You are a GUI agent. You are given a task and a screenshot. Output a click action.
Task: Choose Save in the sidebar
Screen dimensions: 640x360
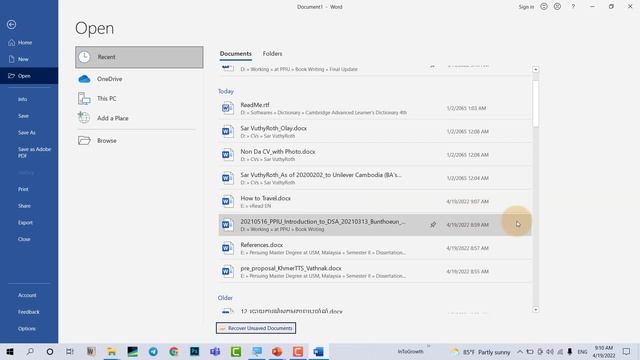tap(23, 116)
